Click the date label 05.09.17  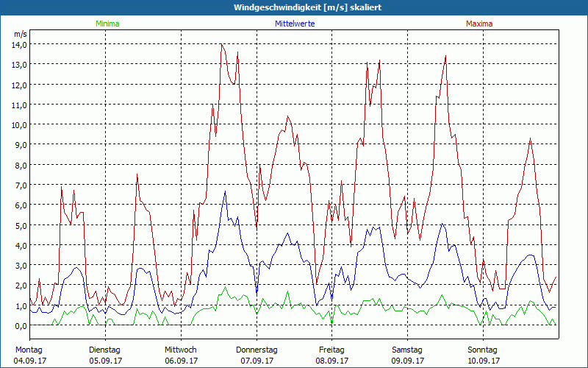[x=105, y=361]
